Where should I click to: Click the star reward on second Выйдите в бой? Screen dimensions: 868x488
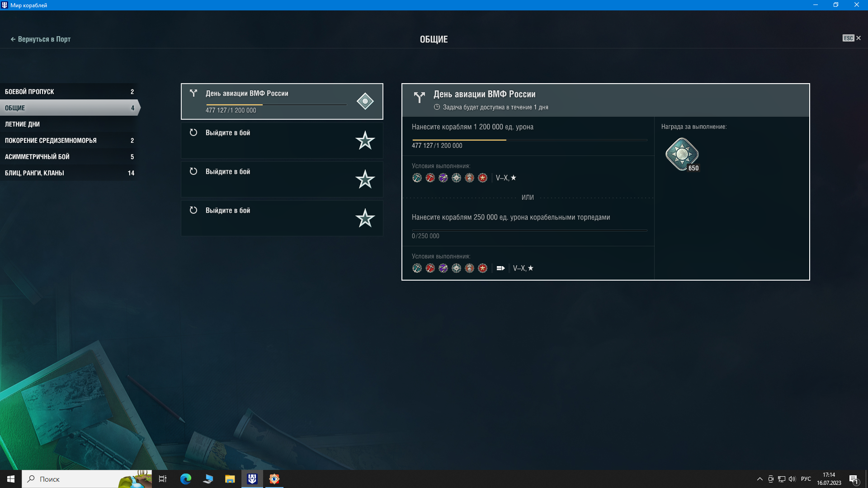365,179
